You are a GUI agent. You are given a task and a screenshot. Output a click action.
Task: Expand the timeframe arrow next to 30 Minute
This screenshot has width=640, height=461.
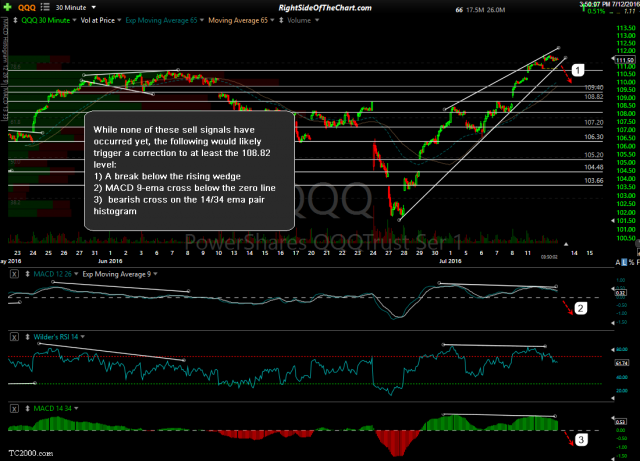click(94, 7)
